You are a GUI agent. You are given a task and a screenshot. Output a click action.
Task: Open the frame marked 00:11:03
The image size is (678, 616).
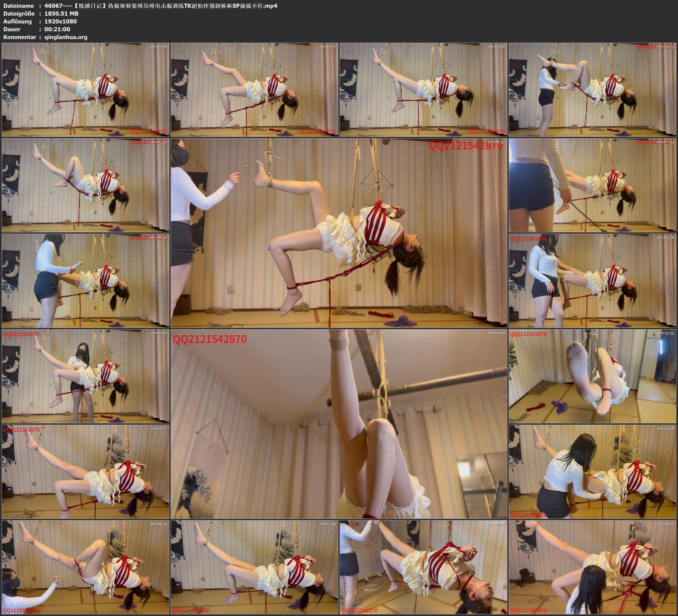[85, 376]
